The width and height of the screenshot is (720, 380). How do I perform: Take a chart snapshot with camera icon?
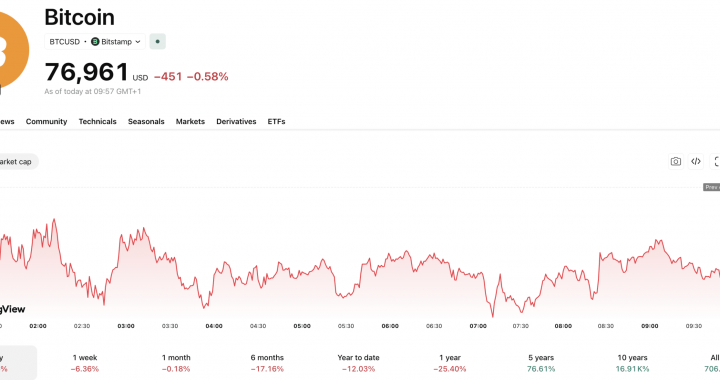[x=675, y=162]
